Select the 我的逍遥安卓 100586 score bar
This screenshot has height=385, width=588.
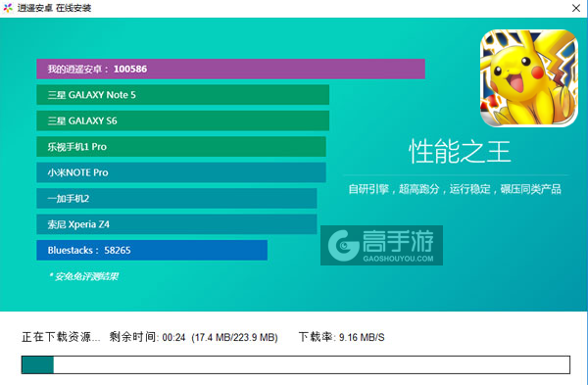coord(230,69)
